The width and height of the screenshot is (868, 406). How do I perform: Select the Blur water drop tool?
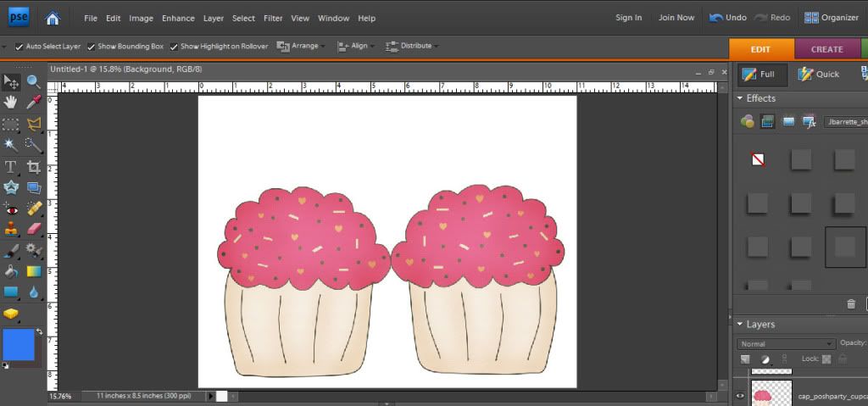point(34,292)
